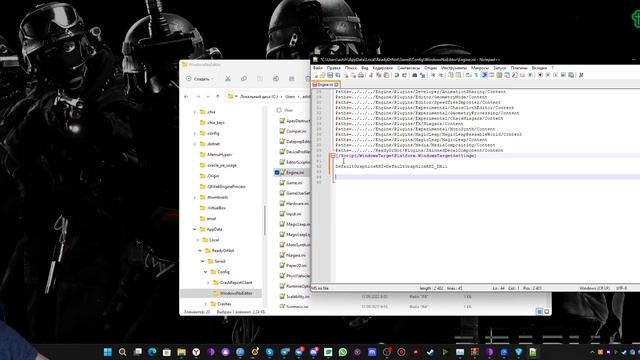The height and width of the screenshot is (360, 640).
Task: Toggle the highlighted Indent Guide button
Action: pos(484,75)
